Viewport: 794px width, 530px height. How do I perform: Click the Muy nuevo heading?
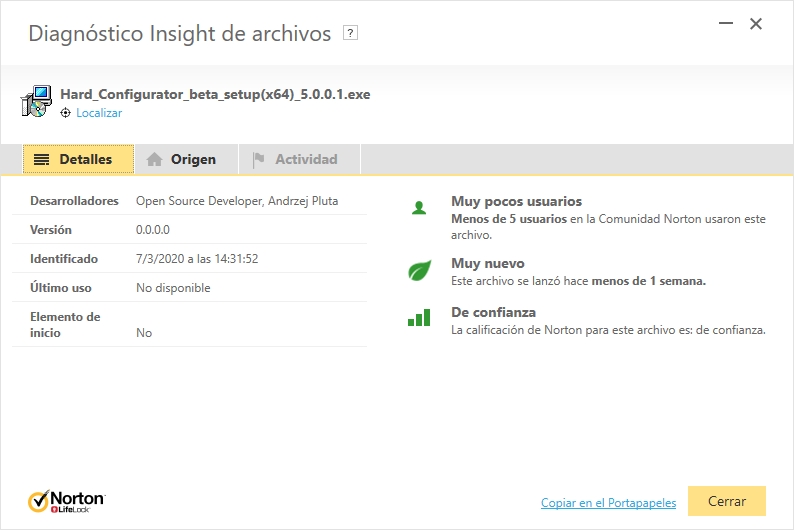[x=488, y=263]
